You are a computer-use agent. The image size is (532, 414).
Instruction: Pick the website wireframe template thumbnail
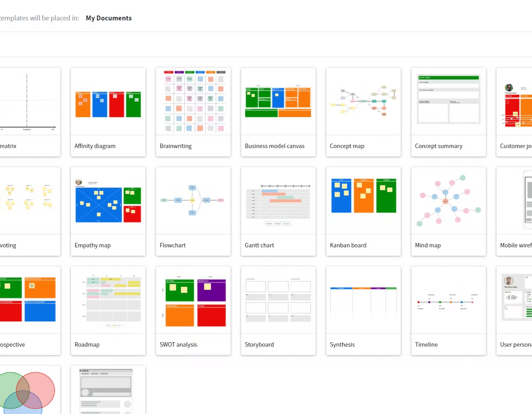(x=108, y=391)
